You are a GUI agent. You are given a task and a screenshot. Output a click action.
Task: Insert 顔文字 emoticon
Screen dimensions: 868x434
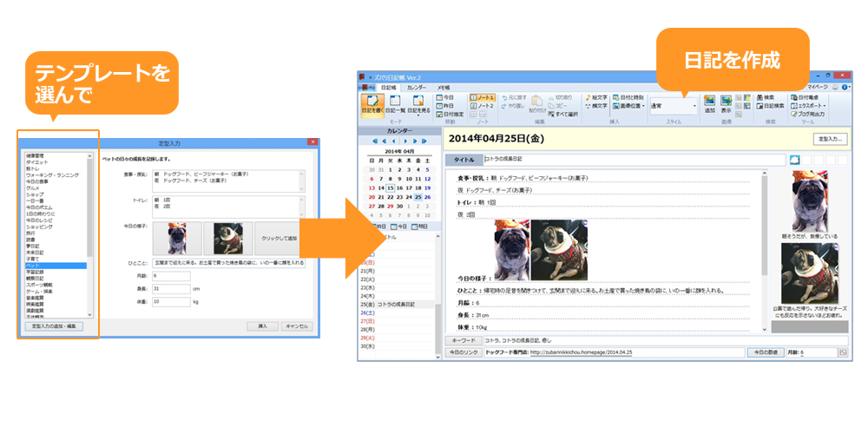click(x=596, y=105)
